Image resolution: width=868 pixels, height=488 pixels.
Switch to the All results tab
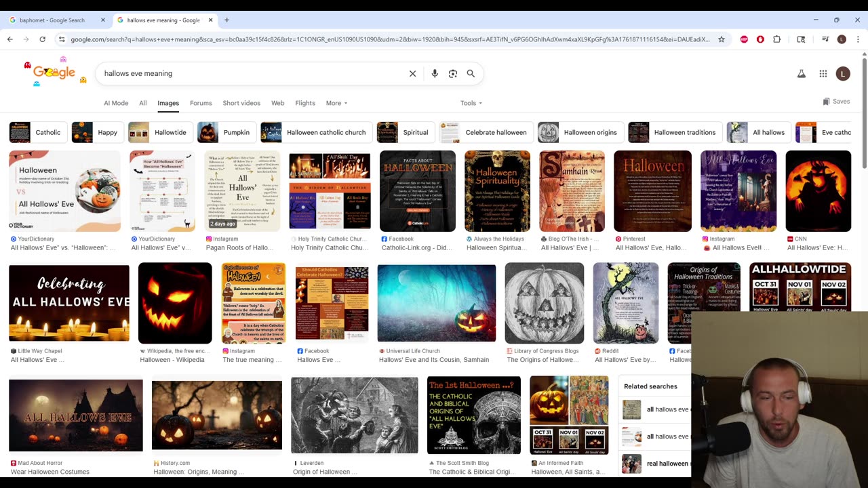point(143,103)
